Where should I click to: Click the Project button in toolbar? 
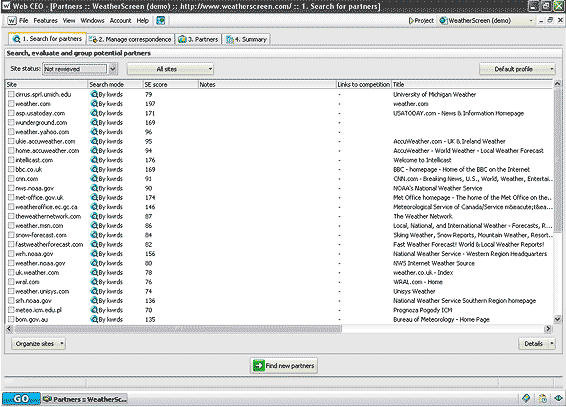pos(421,21)
